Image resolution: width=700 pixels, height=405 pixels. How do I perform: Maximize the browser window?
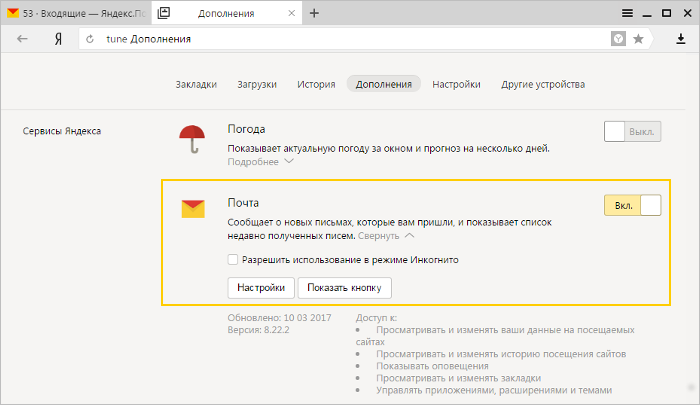pyautogui.click(x=667, y=13)
